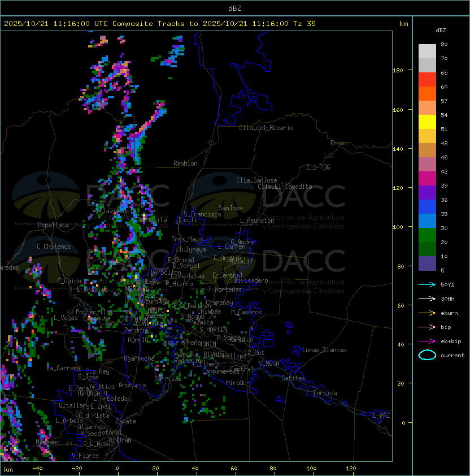Click the 'Tulumaya' map label

point(193,249)
